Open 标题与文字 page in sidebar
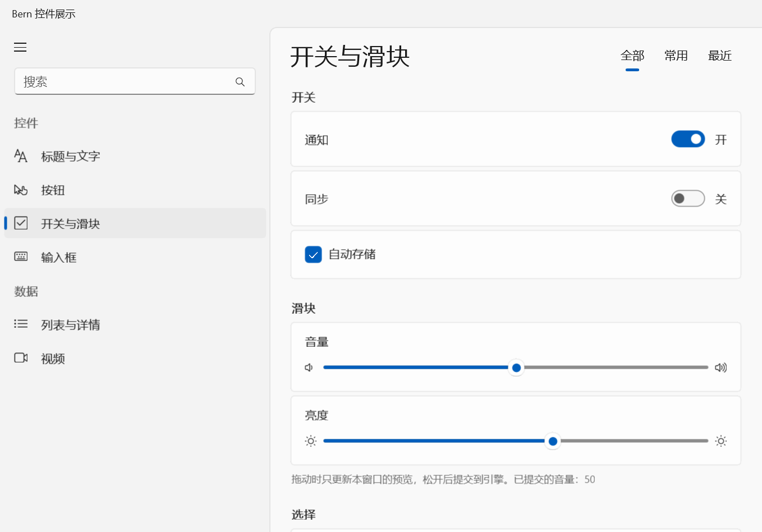The height and width of the screenshot is (532, 762). (x=135, y=156)
